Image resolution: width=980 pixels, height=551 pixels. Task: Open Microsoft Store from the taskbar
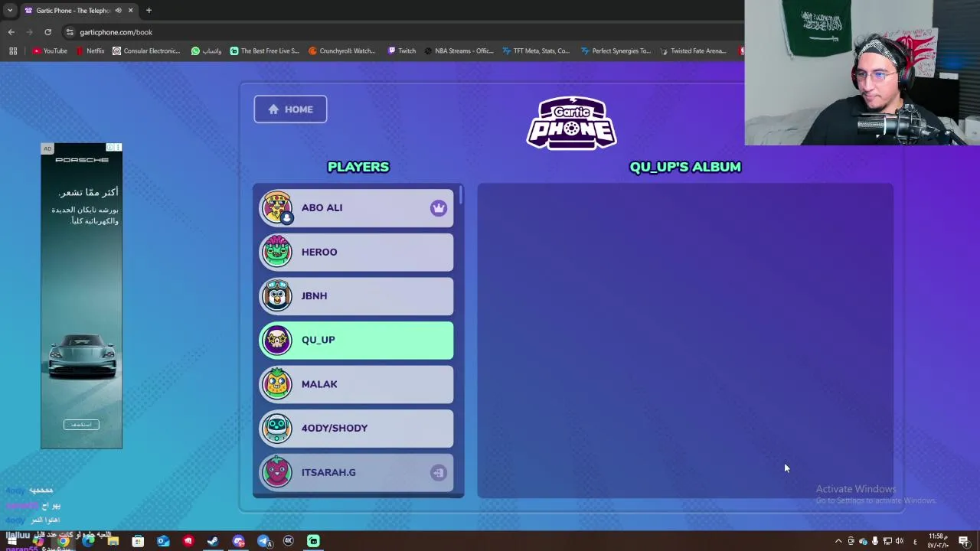point(138,541)
